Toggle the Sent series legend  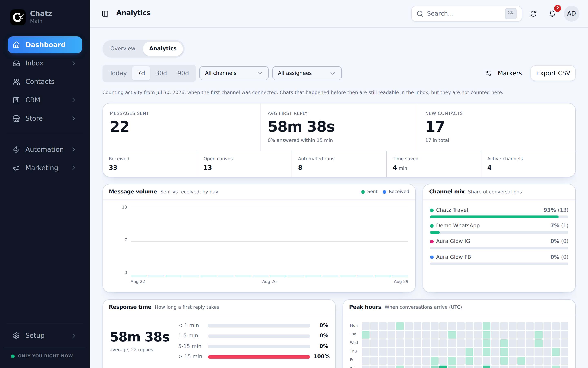(x=369, y=192)
